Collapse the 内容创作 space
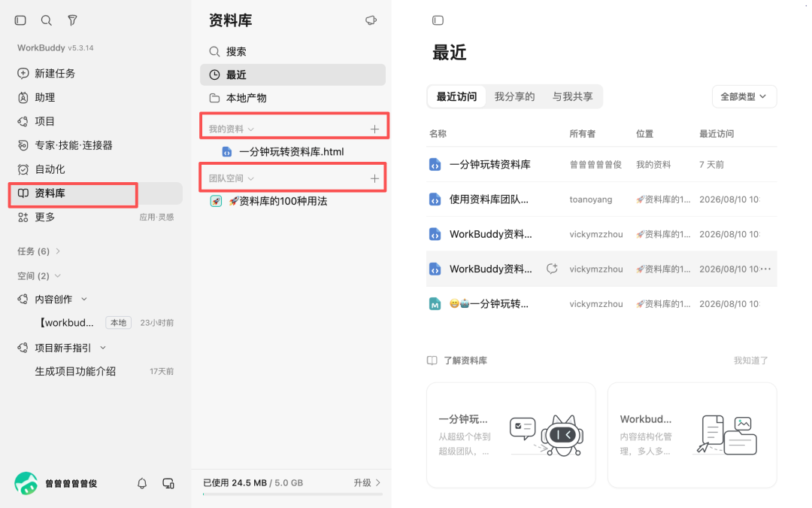The image size is (812, 508). coord(84,299)
